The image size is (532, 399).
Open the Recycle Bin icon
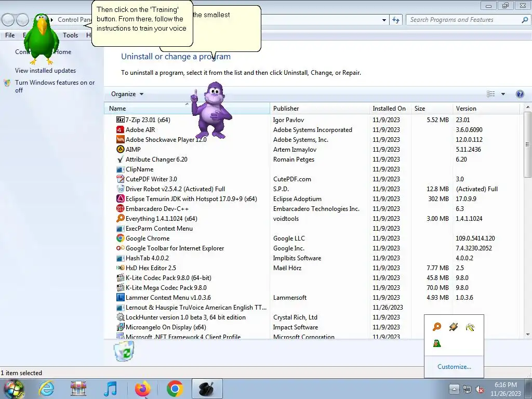pos(124,351)
